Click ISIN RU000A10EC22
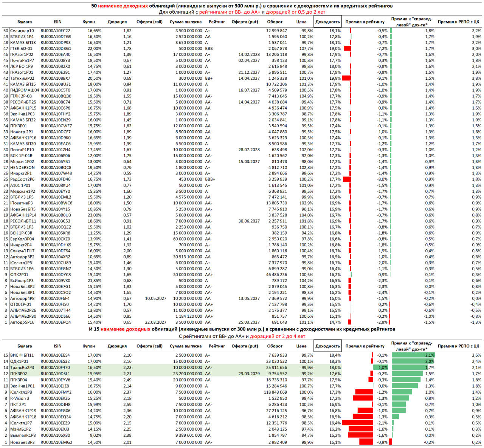The height and width of the screenshot is (448, 484). [x=55, y=31]
